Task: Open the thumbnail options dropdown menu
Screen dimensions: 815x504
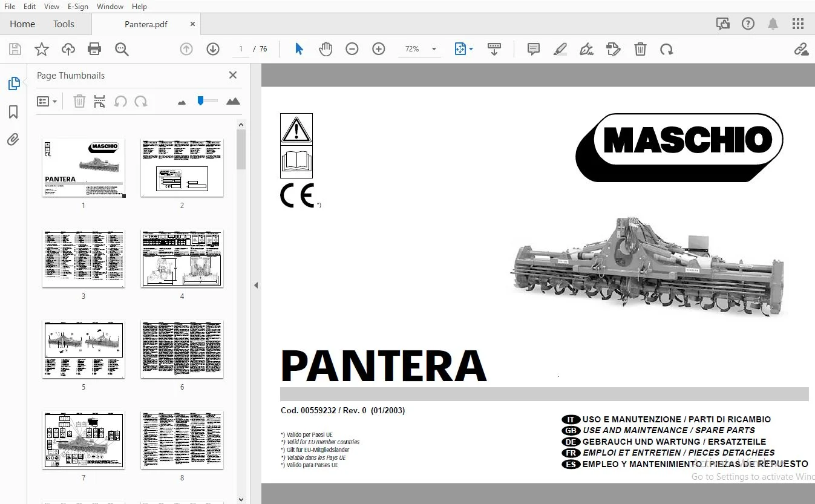Action: click(x=47, y=102)
